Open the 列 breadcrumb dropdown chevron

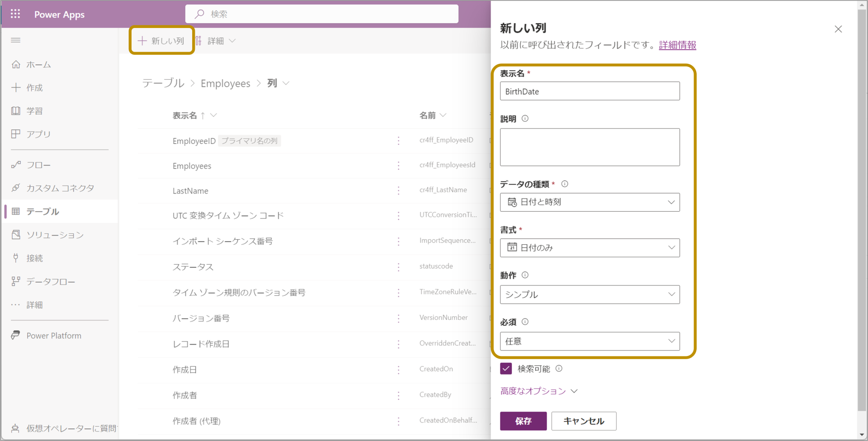point(286,83)
